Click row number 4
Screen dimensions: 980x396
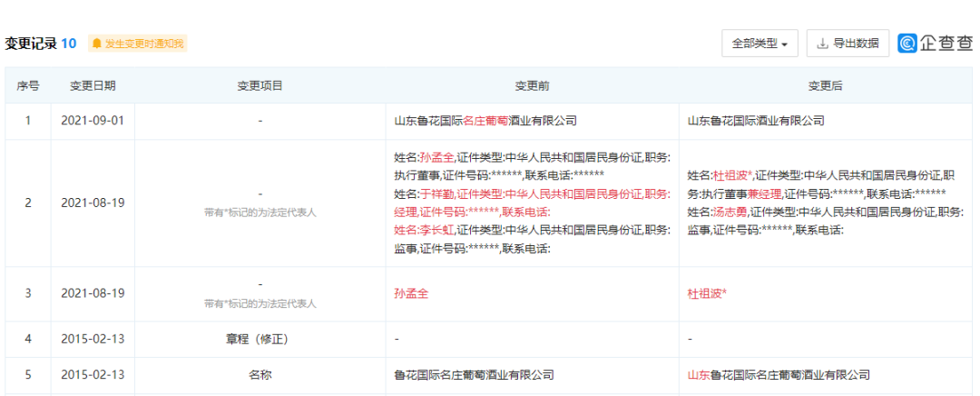[27, 339]
